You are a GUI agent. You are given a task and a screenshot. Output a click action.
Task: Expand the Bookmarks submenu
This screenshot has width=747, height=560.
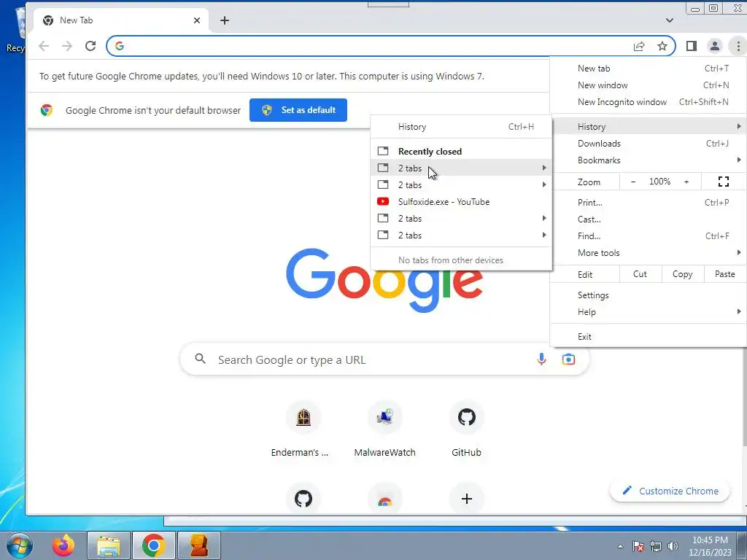pyautogui.click(x=648, y=160)
